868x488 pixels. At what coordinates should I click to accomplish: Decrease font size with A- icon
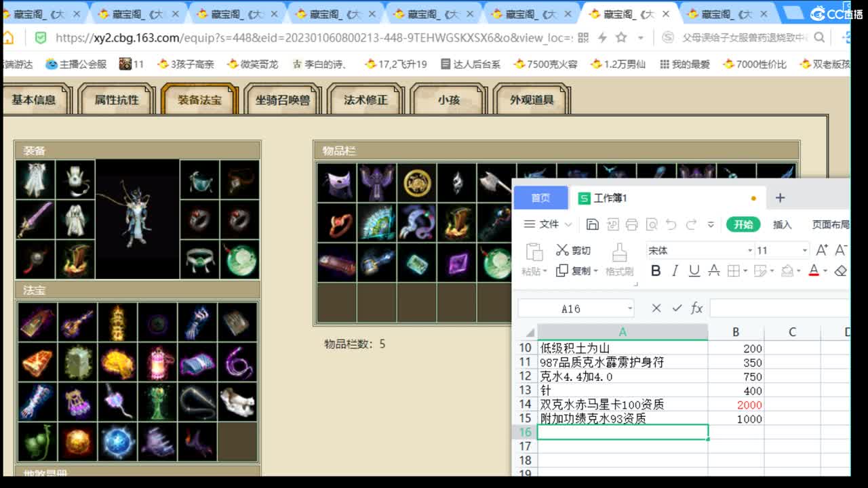[842, 250]
